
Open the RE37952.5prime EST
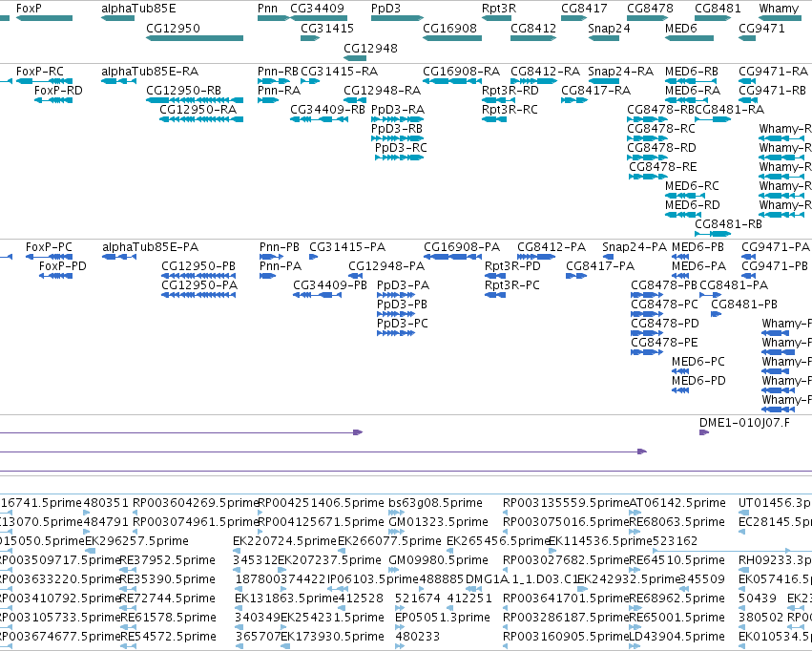pyautogui.click(x=128, y=570)
